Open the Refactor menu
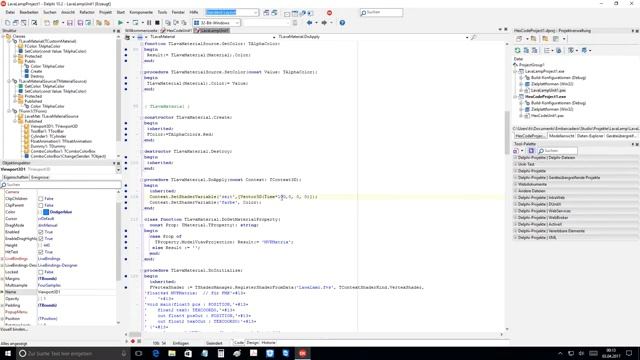The image size is (640, 360). tap(87, 13)
